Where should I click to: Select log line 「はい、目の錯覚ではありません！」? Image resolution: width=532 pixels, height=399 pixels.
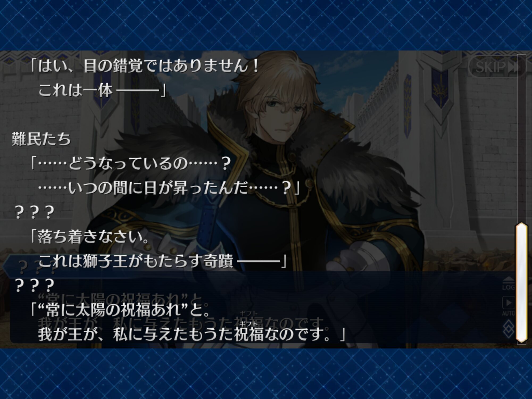145,66
